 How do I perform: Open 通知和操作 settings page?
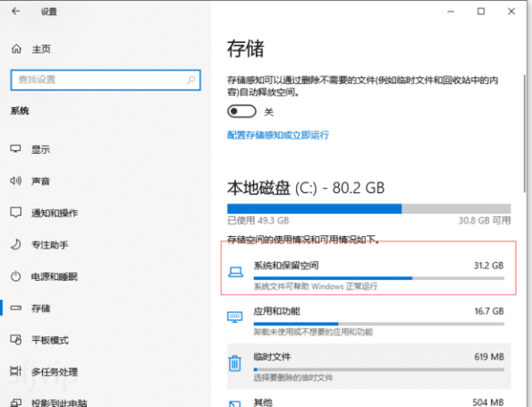(55, 213)
